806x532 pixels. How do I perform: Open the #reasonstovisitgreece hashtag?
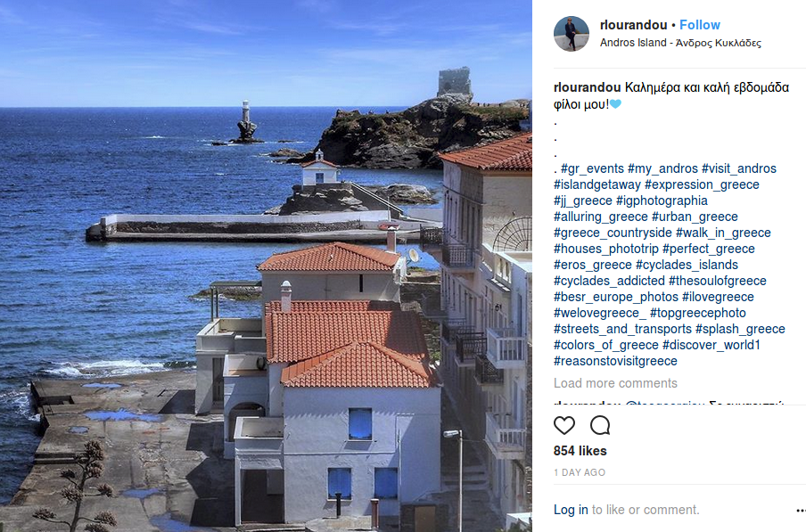click(x=615, y=361)
